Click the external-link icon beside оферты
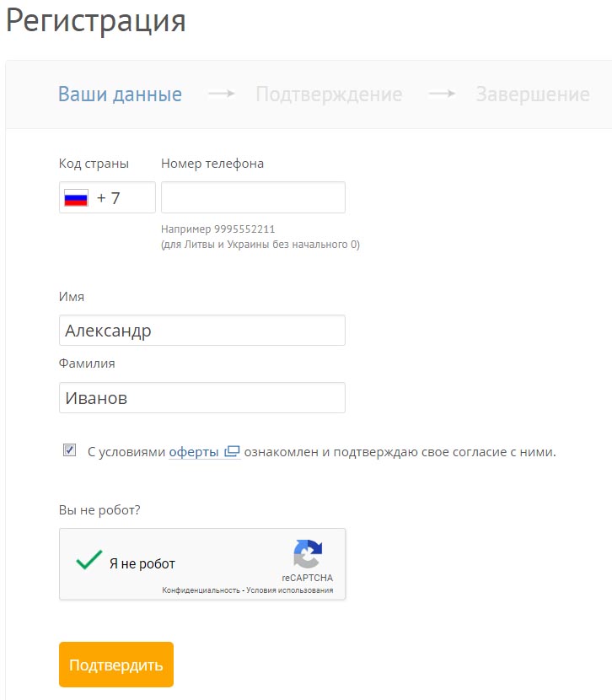The image size is (612, 700). (x=233, y=451)
